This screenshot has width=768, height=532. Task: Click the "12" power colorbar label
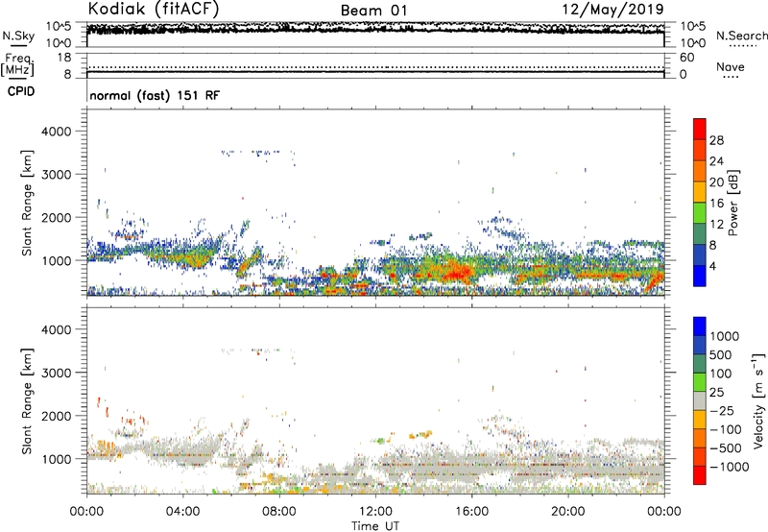click(x=716, y=225)
